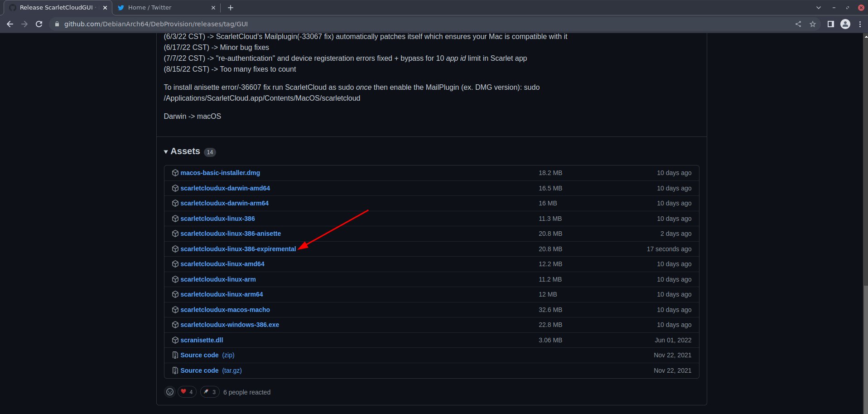Bookmark this page with the star icon
Screen dimensions: 868x414
[813, 24]
